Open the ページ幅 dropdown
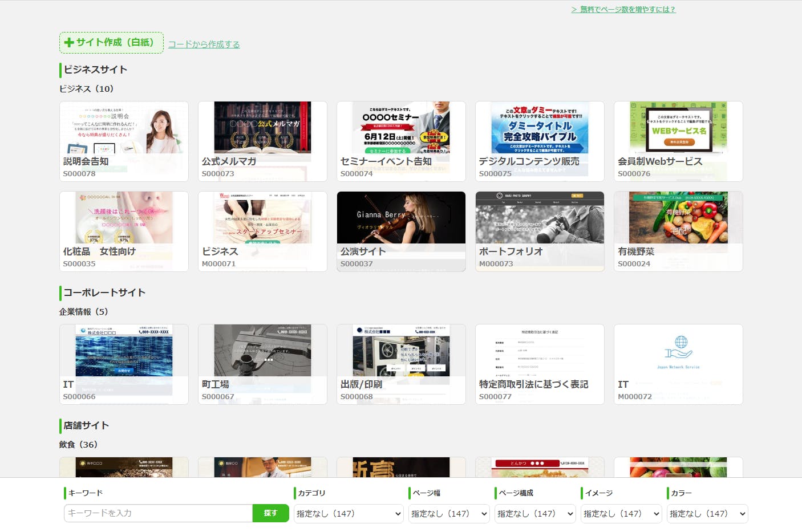The width and height of the screenshot is (802, 532). (x=449, y=514)
